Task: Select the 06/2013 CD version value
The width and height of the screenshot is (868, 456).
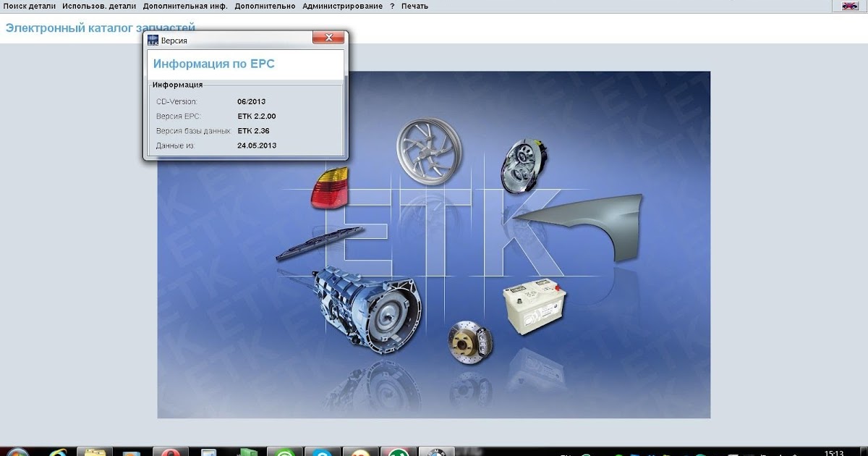Action: [x=251, y=102]
